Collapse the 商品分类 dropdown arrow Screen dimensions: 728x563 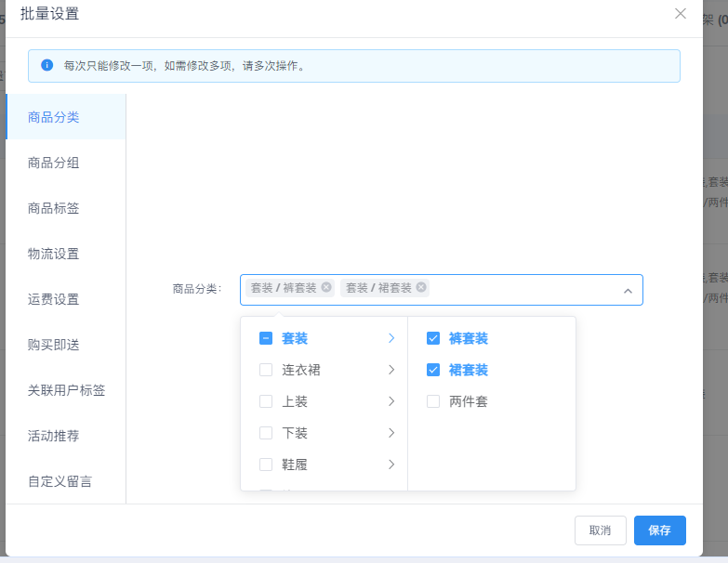click(628, 291)
